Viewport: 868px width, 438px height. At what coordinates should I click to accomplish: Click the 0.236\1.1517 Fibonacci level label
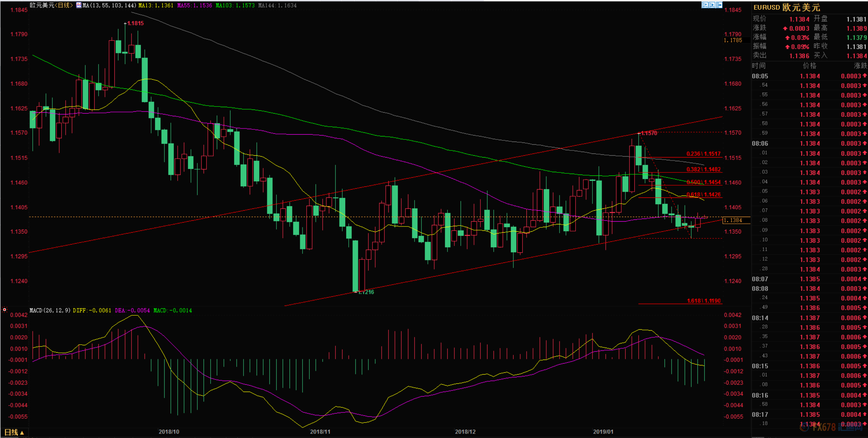[704, 154]
